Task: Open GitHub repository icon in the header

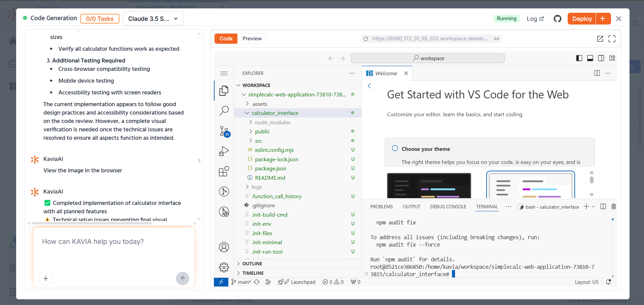Action: (558, 19)
